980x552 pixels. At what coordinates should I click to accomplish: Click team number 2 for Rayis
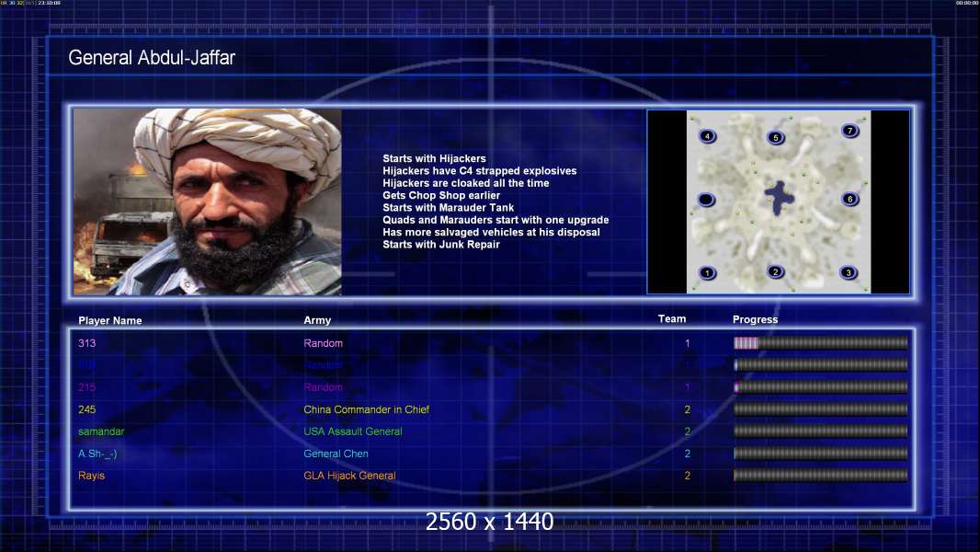tap(688, 476)
